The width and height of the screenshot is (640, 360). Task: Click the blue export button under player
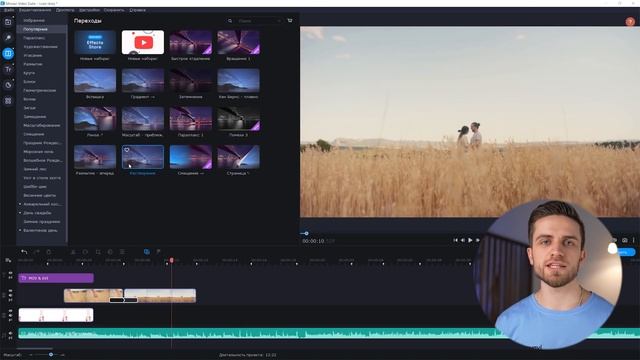pyautogui.click(x=625, y=252)
